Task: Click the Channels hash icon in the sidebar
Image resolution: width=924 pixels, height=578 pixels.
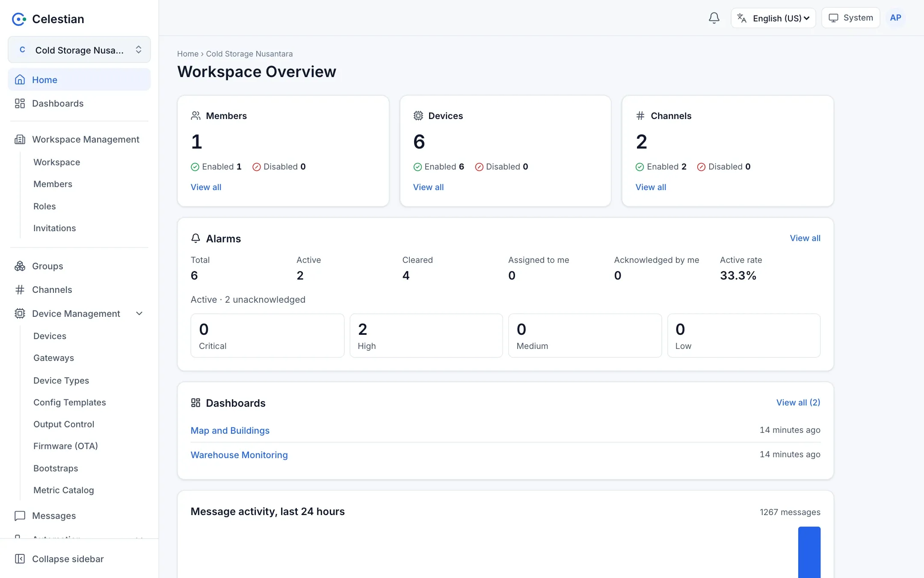Action: click(x=20, y=290)
